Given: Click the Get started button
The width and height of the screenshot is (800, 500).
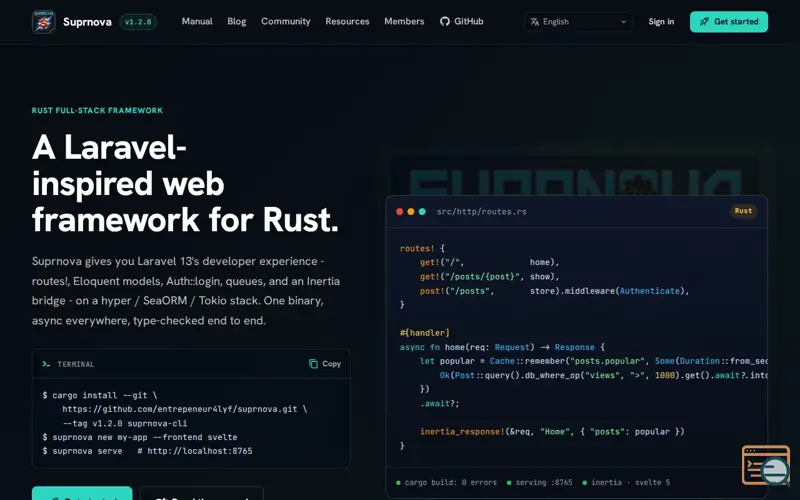Looking at the screenshot, I should point(729,22).
